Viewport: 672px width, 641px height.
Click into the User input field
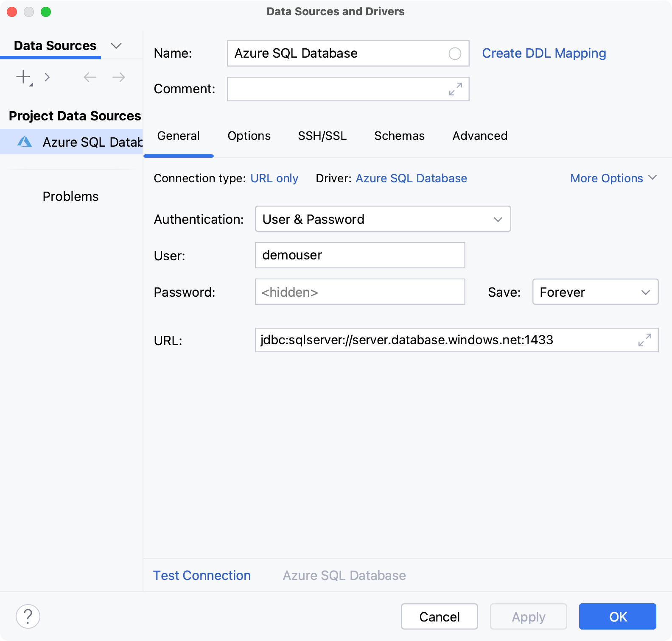click(x=360, y=255)
